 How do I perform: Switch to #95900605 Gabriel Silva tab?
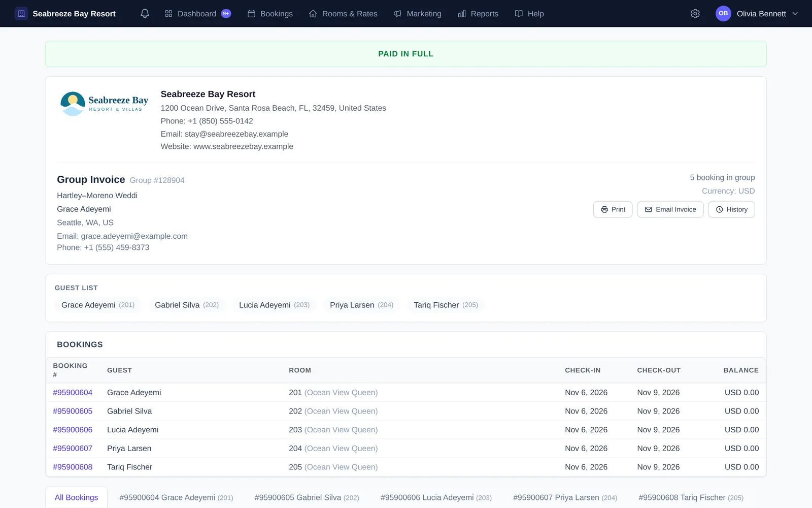(x=307, y=497)
